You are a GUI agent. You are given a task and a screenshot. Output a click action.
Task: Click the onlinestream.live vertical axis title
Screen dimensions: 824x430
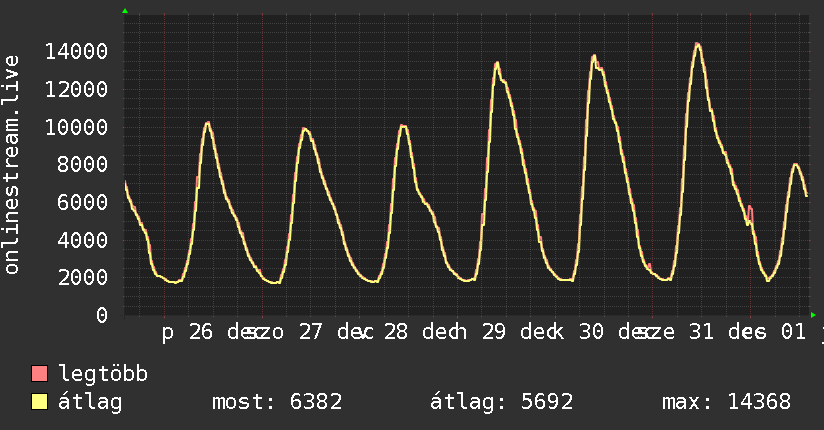[x=11, y=165]
